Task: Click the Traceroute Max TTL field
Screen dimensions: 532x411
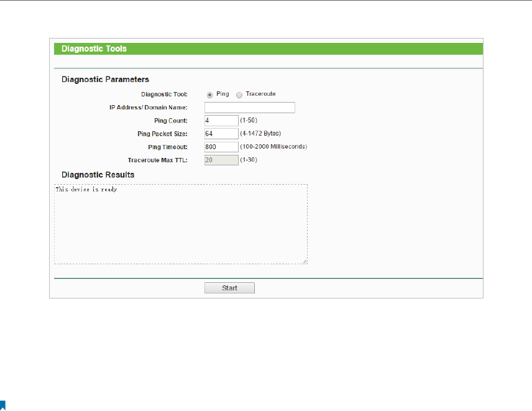Action: coord(221,160)
